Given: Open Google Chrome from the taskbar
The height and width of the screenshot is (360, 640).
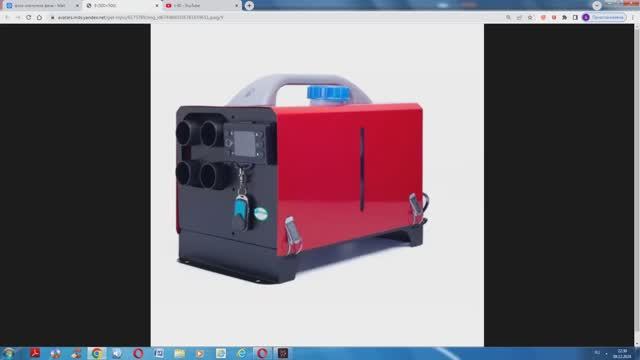Looking at the screenshot, I should [x=97, y=353].
